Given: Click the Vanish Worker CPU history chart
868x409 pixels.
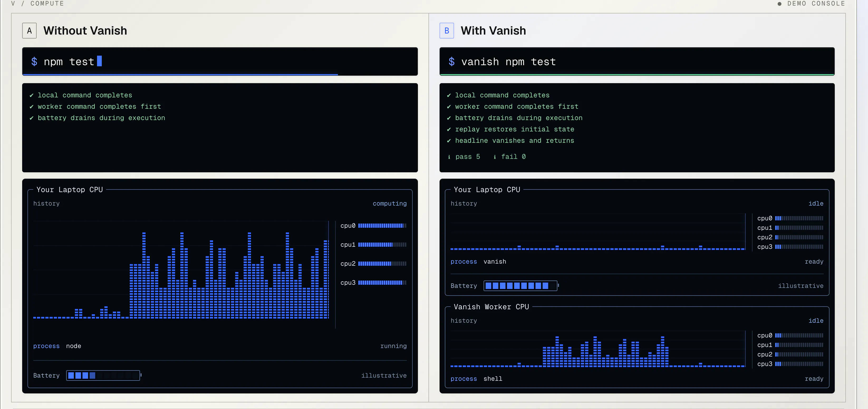Looking at the screenshot, I should (x=598, y=349).
